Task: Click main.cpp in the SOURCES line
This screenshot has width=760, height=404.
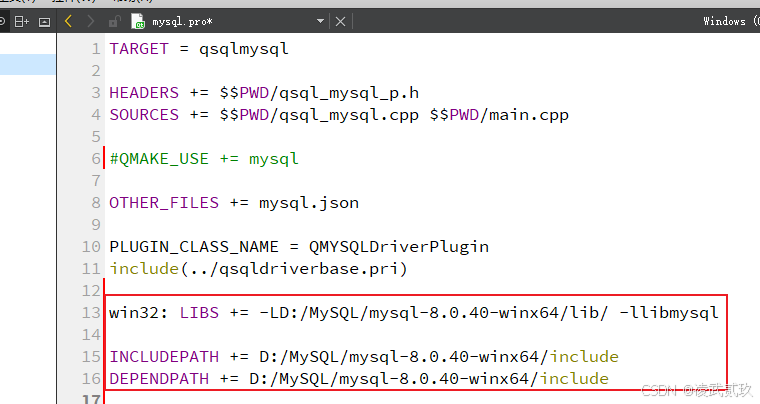Action: (x=529, y=115)
